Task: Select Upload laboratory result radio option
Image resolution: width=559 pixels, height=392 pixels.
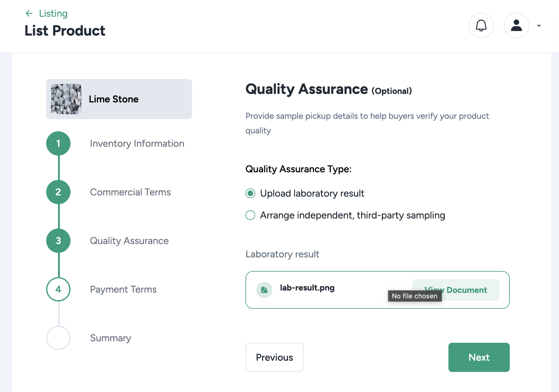Action: coord(250,193)
